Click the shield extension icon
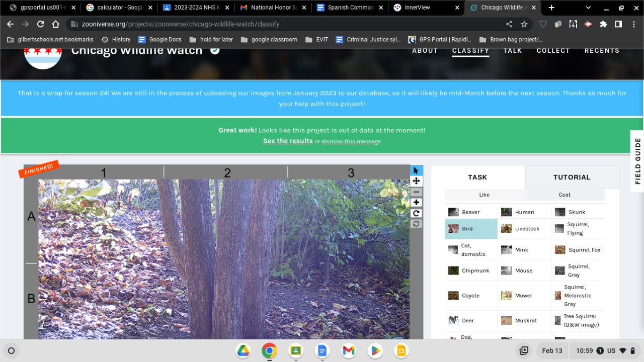This screenshot has width=644, height=362. 543,24
